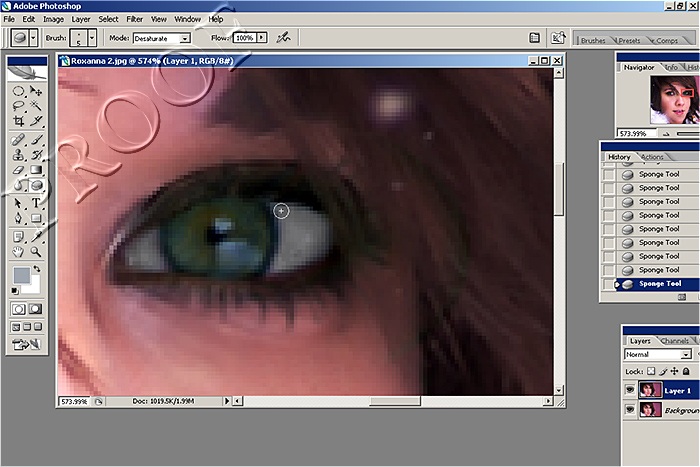Open the layer blend mode Normal dropdown
The height and width of the screenshot is (467, 700).
pos(686,354)
